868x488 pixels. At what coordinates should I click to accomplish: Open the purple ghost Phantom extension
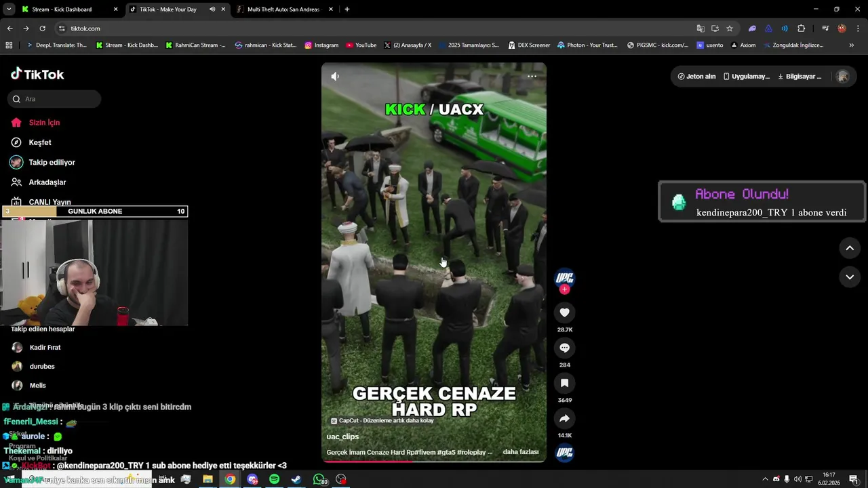tap(752, 28)
